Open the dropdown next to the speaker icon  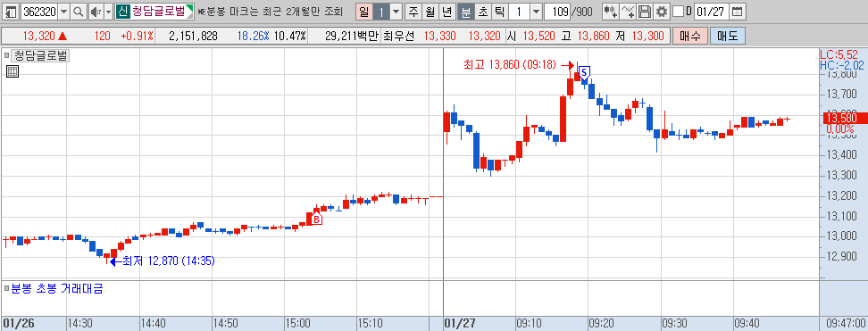coord(108,11)
